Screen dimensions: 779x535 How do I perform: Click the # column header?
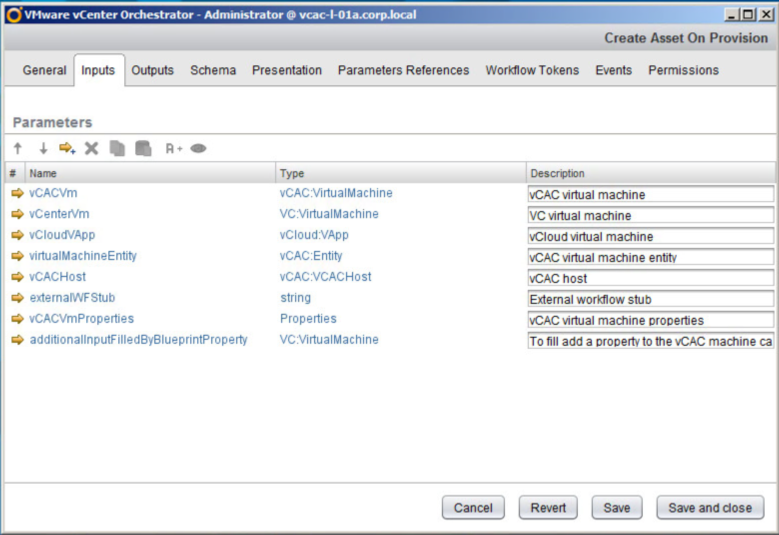tap(15, 173)
